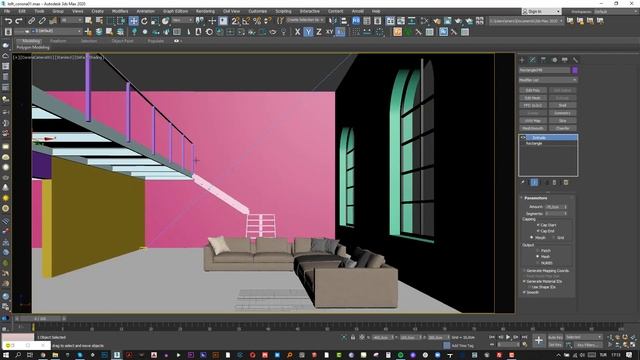
Task: Open the project path dropdown
Action: 527,20
